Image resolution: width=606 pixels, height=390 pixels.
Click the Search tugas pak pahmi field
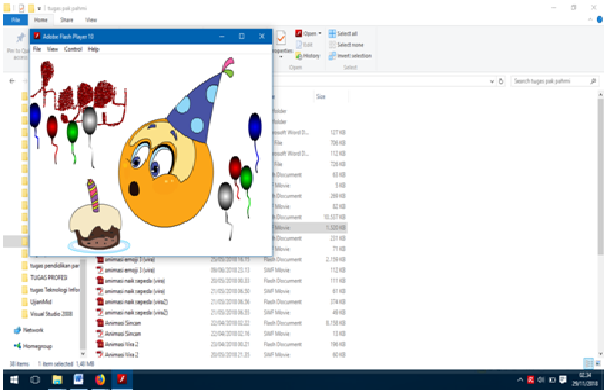pyautogui.click(x=554, y=81)
